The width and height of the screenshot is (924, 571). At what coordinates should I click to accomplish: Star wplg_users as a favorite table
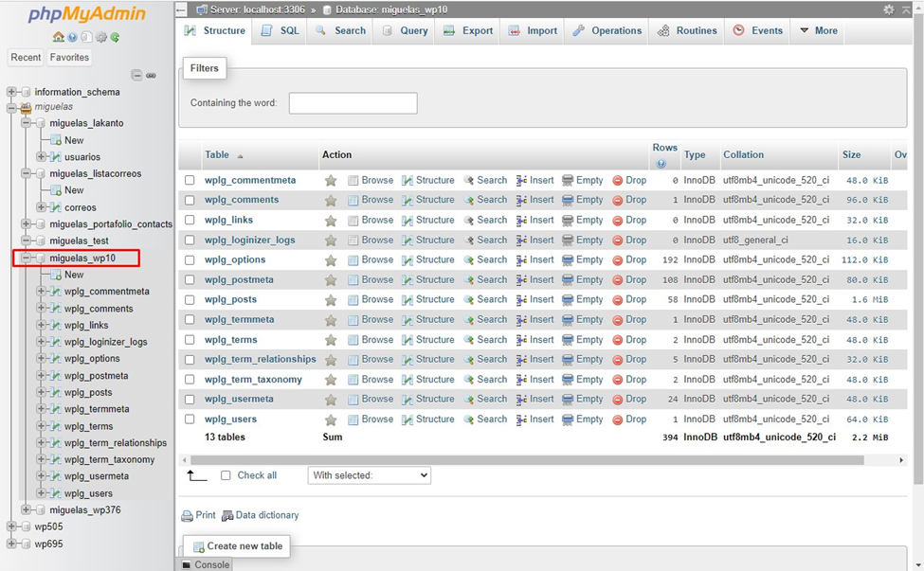pyautogui.click(x=331, y=419)
